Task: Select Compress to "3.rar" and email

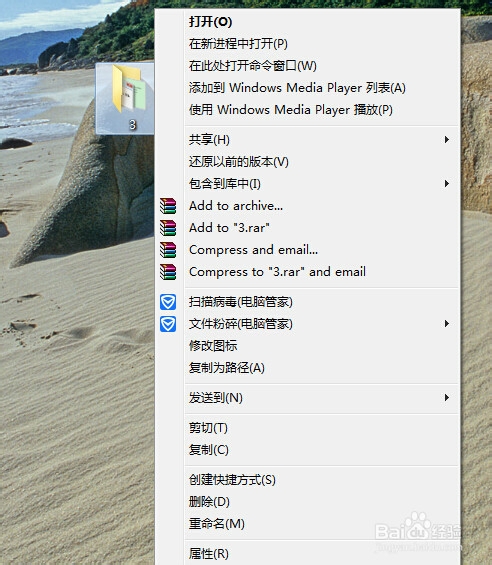Action: pyautogui.click(x=308, y=272)
